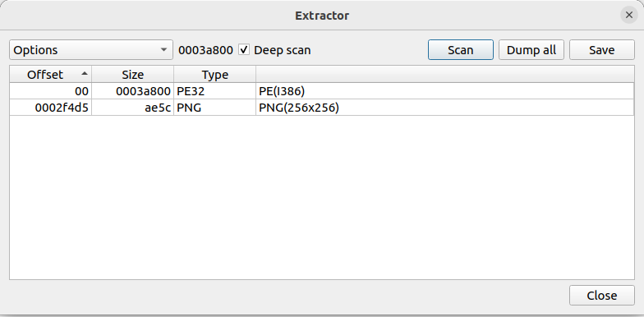Viewport: 644px width, 317px height.
Task: Sort by the Offset column header
Action: click(51, 74)
